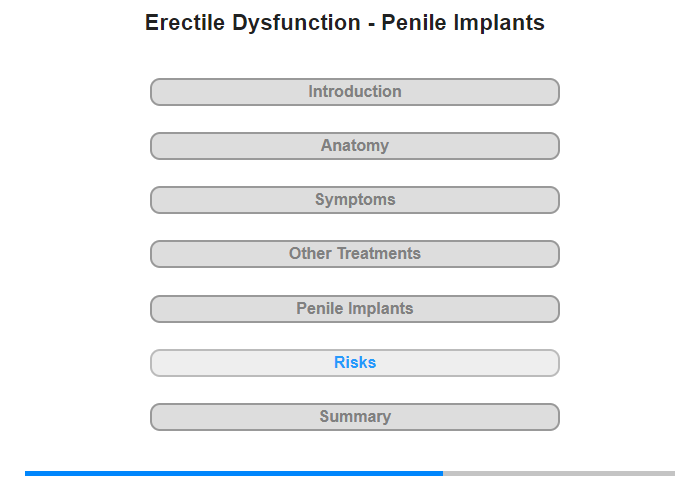Go to the Anatomy section

pyautogui.click(x=354, y=146)
